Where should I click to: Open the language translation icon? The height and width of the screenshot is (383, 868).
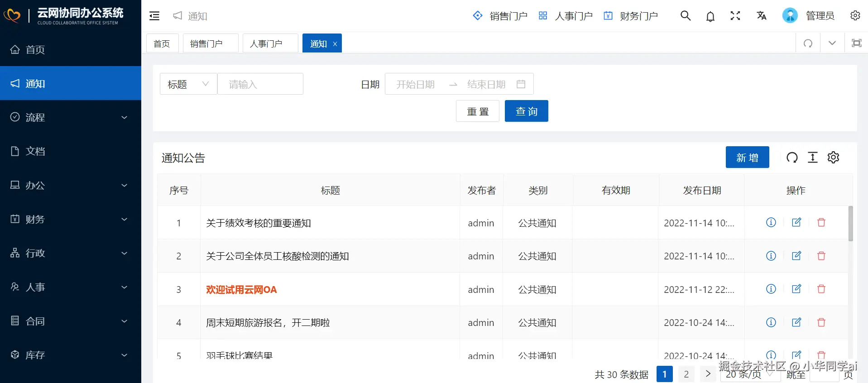click(x=762, y=16)
